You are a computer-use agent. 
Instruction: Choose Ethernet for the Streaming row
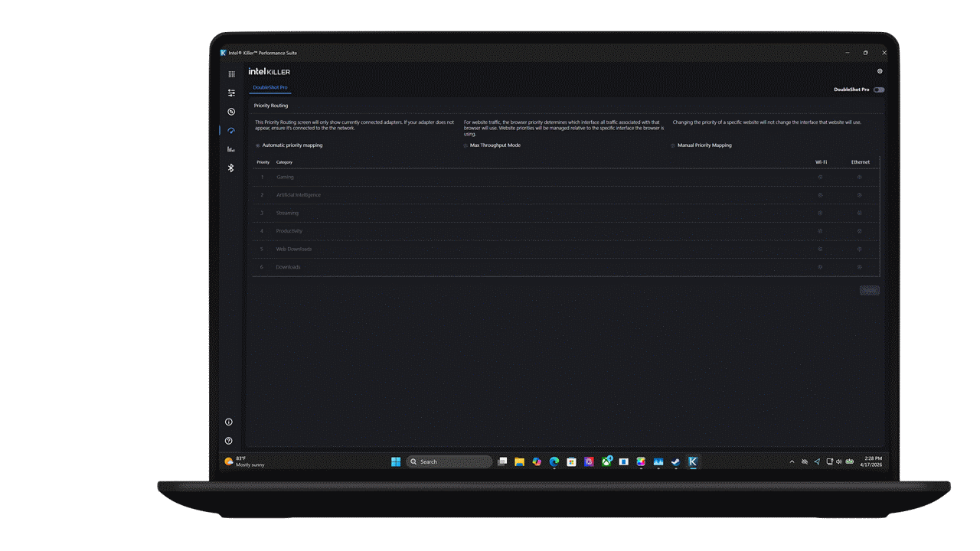click(859, 213)
